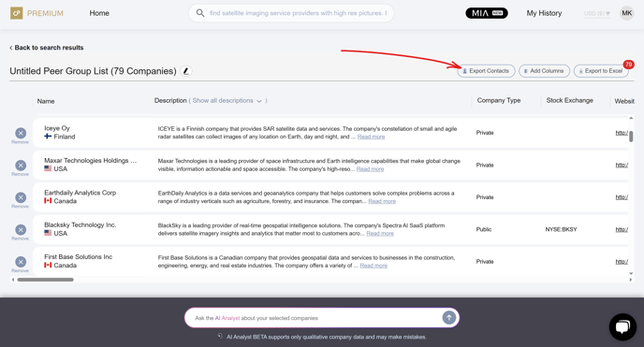Click the Name column header

click(46, 101)
